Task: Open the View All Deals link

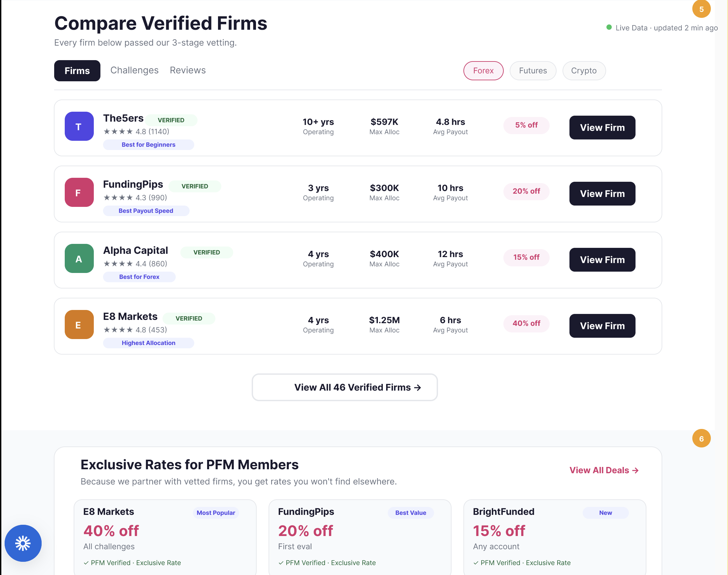Action: coord(604,470)
